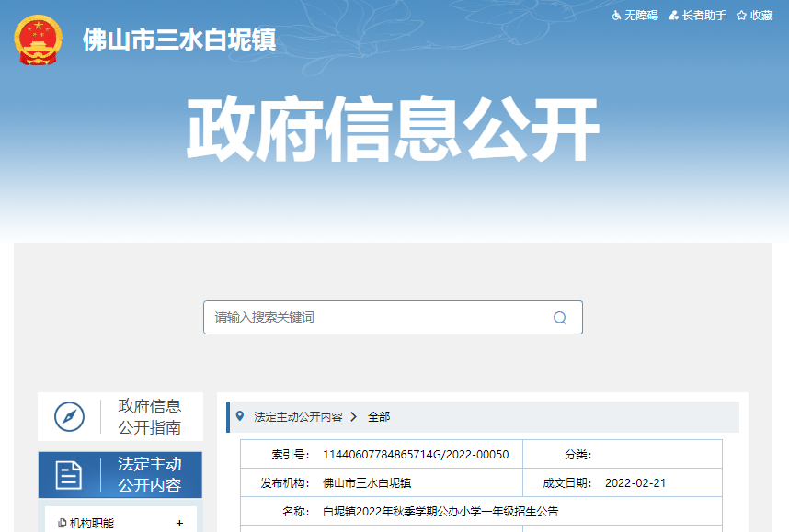Click the 全部 breadcrumb item

point(379,416)
